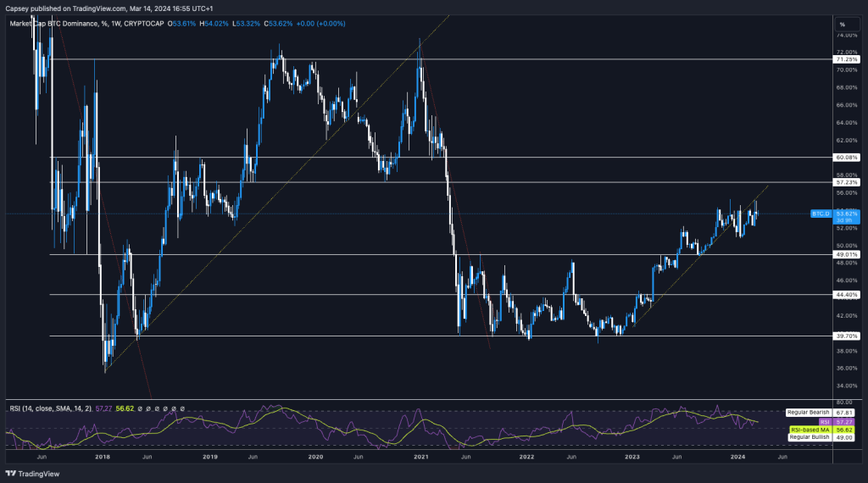Image resolution: width=868 pixels, height=483 pixels.
Task: Click the percent unit button on price axis
Action: (842, 24)
